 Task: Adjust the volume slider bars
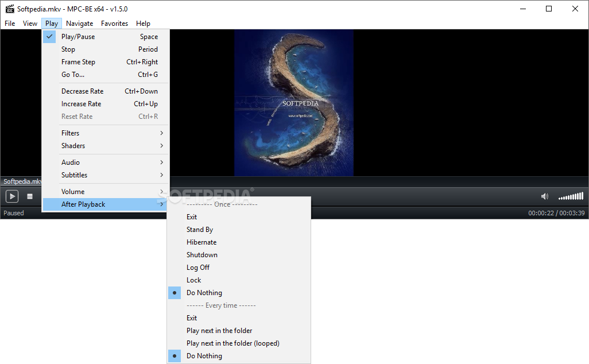pyautogui.click(x=571, y=196)
